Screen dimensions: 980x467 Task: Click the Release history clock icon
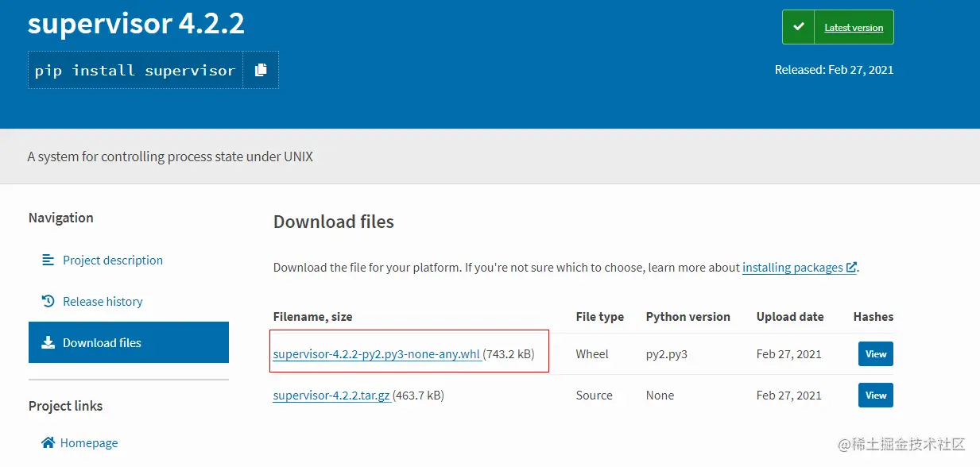click(x=48, y=301)
